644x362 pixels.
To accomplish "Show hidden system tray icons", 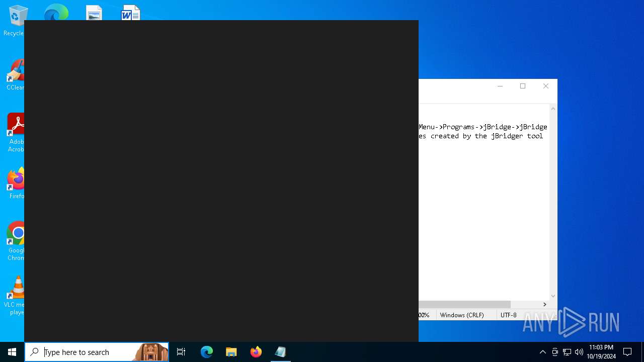I will point(543,352).
